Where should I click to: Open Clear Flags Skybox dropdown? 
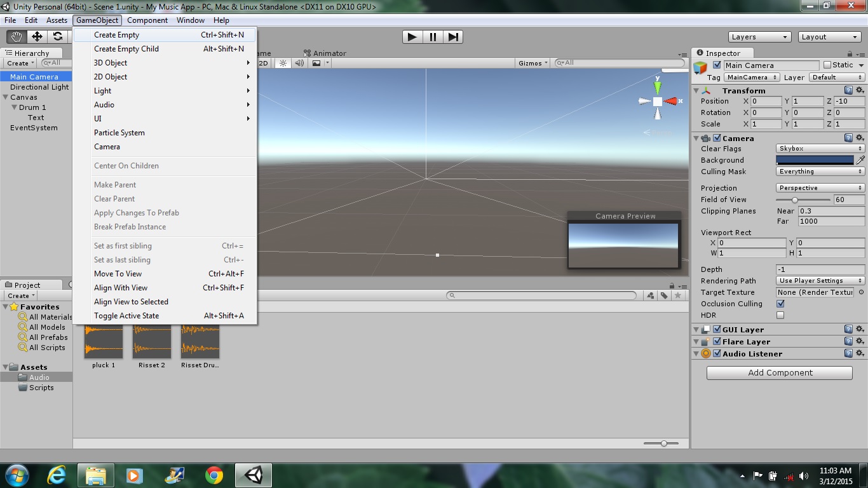[x=820, y=149]
